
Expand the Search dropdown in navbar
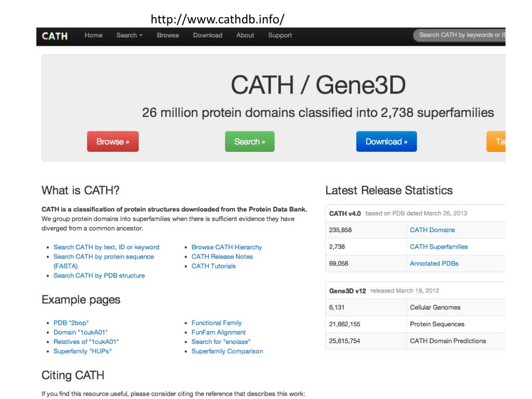129,35
